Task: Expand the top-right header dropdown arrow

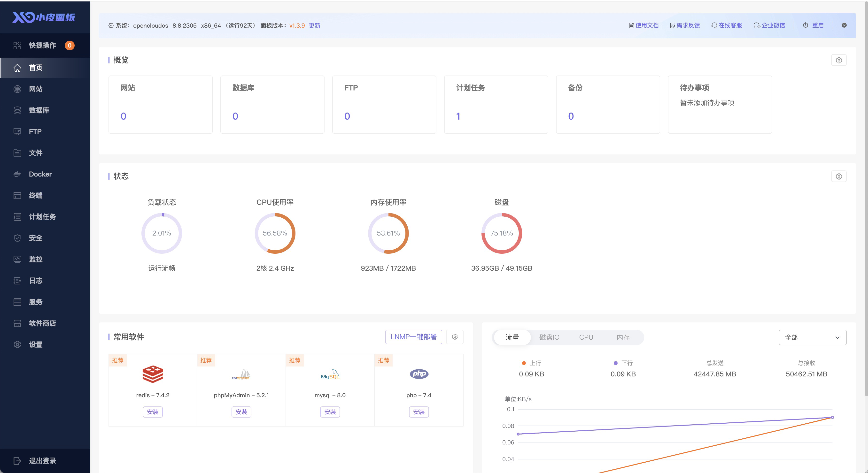Action: [x=844, y=25]
